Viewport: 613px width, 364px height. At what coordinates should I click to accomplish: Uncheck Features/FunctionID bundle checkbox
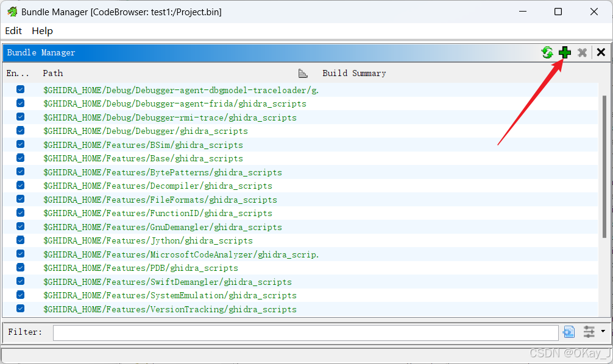click(20, 212)
